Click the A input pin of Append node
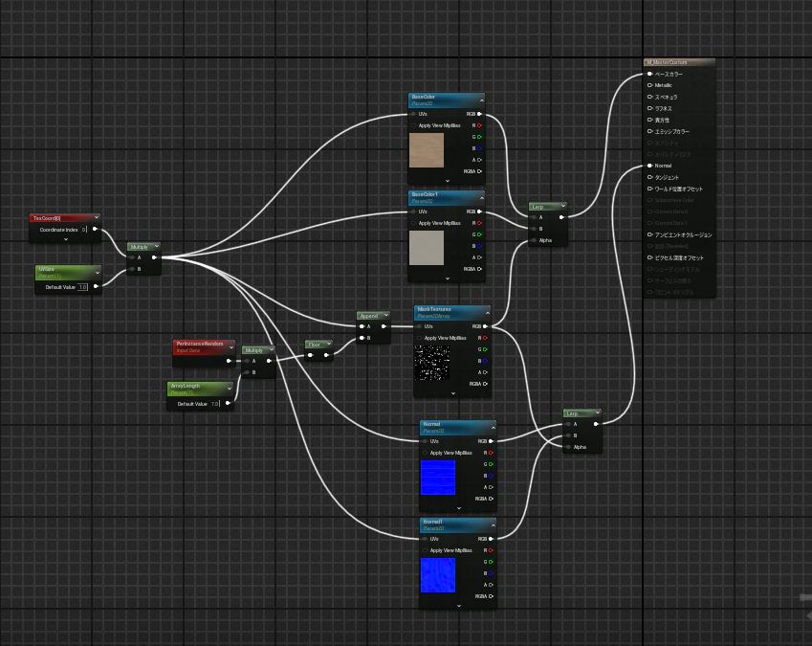This screenshot has width=812, height=646. pos(362,326)
